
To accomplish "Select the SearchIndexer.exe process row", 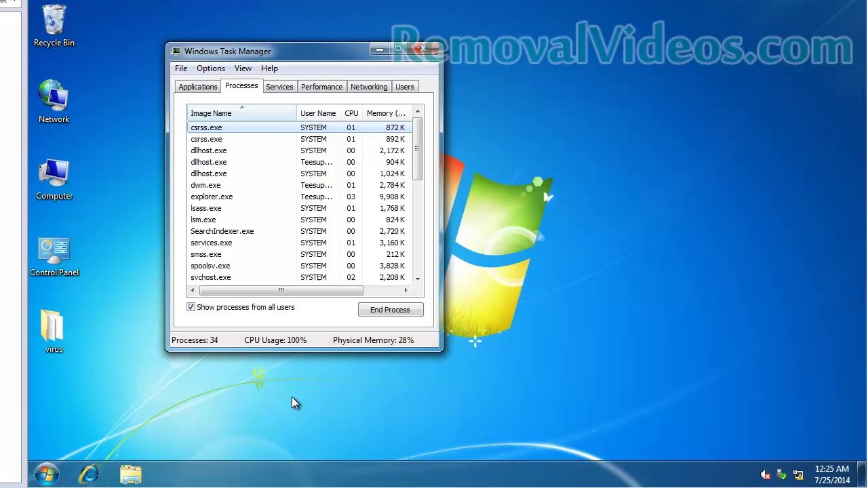I will [298, 231].
